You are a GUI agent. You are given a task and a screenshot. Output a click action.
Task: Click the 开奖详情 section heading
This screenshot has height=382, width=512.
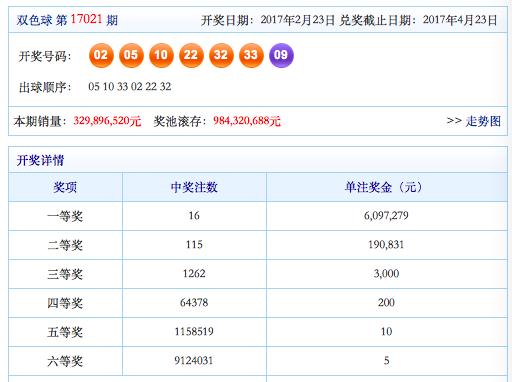click(40, 160)
